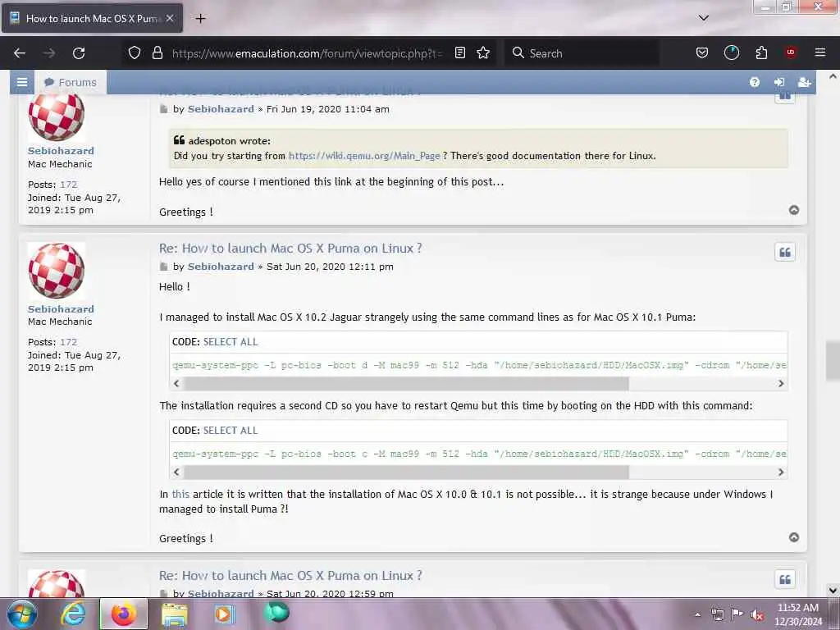Click the post count 172 in the Jun 19 post

pyautogui.click(x=69, y=185)
